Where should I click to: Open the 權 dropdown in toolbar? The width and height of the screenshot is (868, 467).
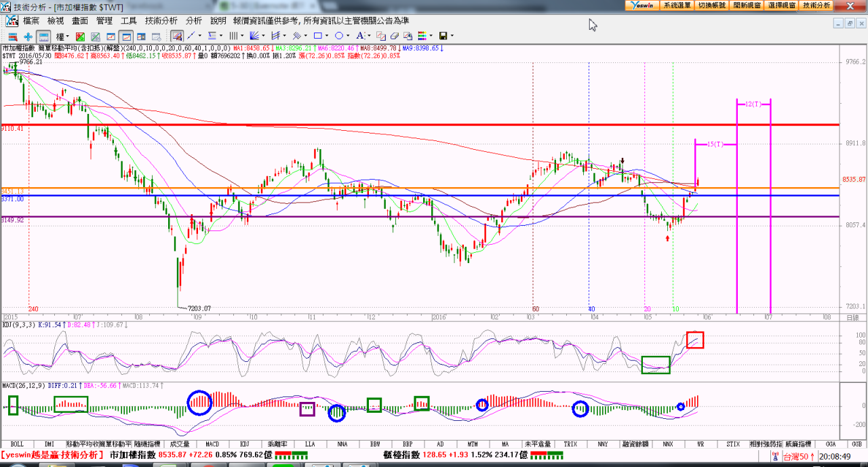click(62, 36)
